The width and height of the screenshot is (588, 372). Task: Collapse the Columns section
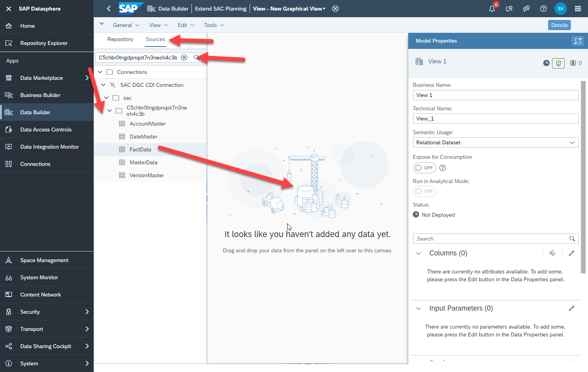click(418, 253)
